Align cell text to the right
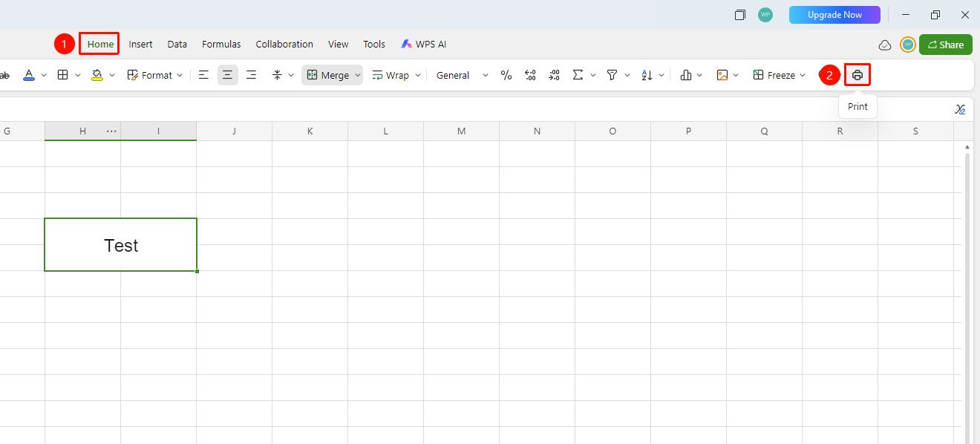Screen dimensions: 980x444 click(252, 75)
